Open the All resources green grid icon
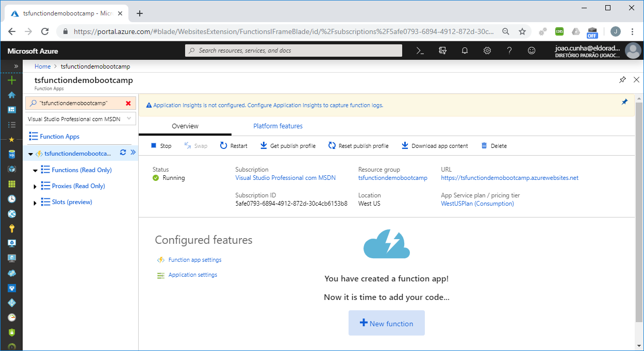Image resolution: width=644 pixels, height=351 pixels. (x=11, y=184)
